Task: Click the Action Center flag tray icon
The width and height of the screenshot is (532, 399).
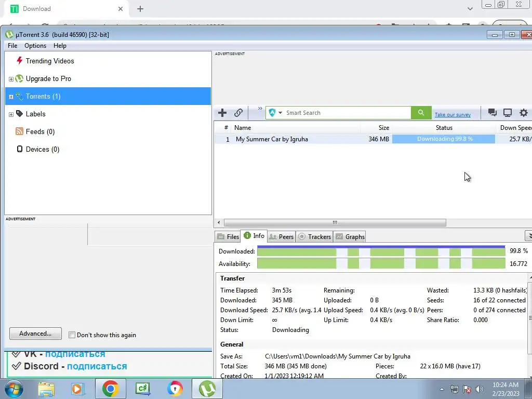Action: pos(467,389)
